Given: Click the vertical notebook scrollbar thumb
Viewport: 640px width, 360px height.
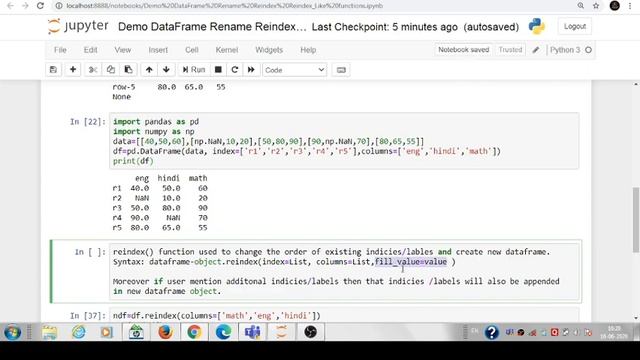Looking at the screenshot, I should (636, 220).
